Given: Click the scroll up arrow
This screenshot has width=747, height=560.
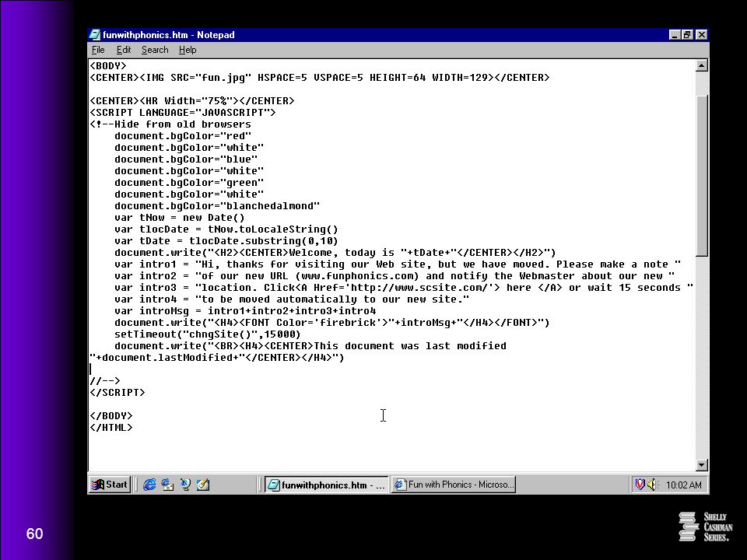Looking at the screenshot, I should click(x=702, y=65).
